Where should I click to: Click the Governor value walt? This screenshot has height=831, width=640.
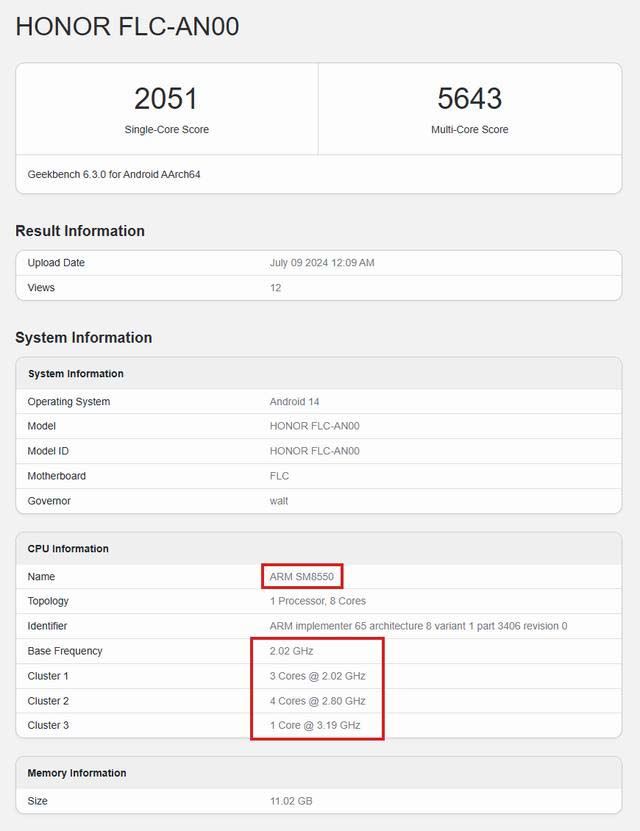pos(279,501)
